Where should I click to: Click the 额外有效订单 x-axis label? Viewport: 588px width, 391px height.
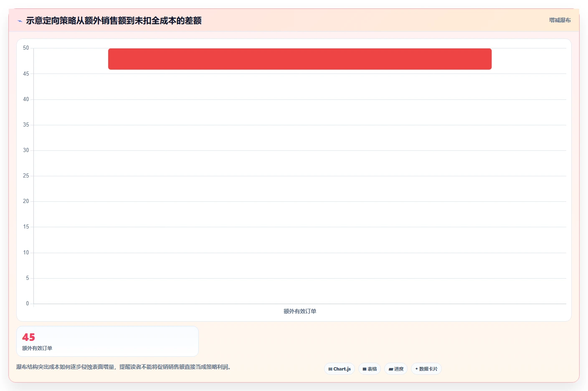tap(300, 311)
